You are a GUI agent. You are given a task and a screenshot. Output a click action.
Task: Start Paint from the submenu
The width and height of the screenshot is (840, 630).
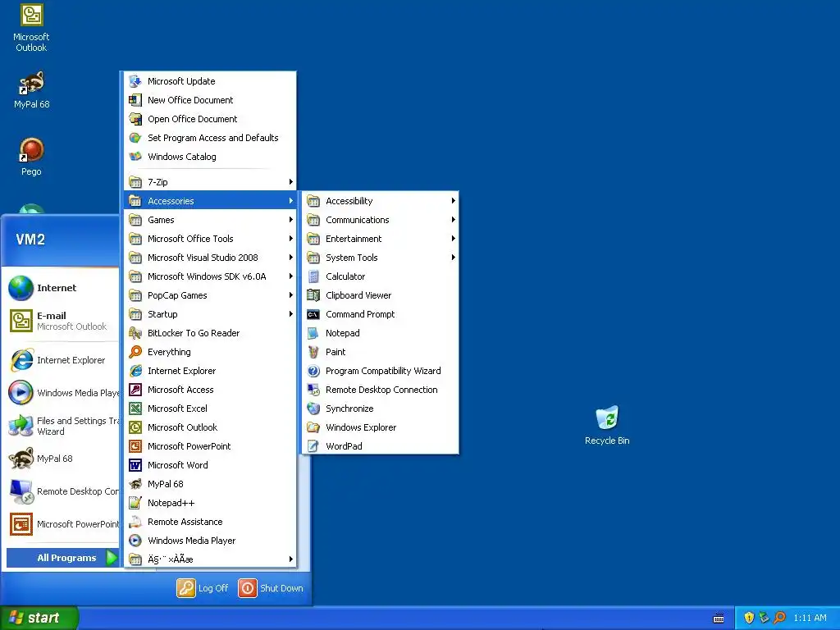click(381, 352)
